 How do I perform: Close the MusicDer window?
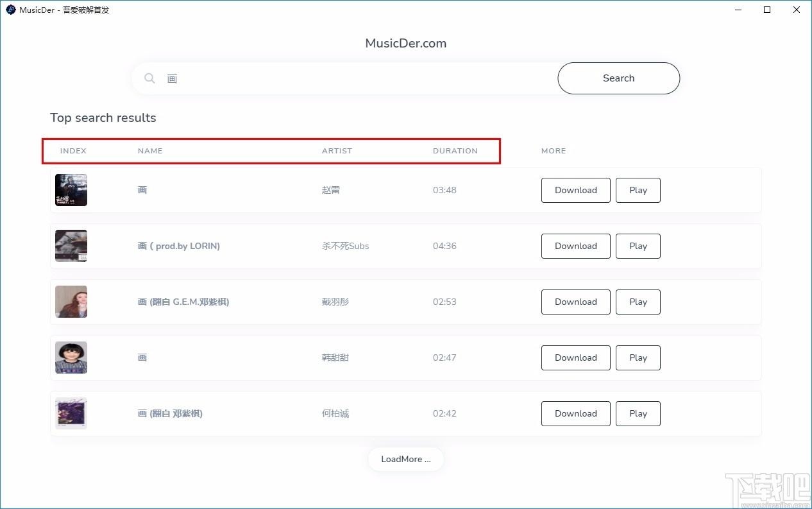(797, 10)
